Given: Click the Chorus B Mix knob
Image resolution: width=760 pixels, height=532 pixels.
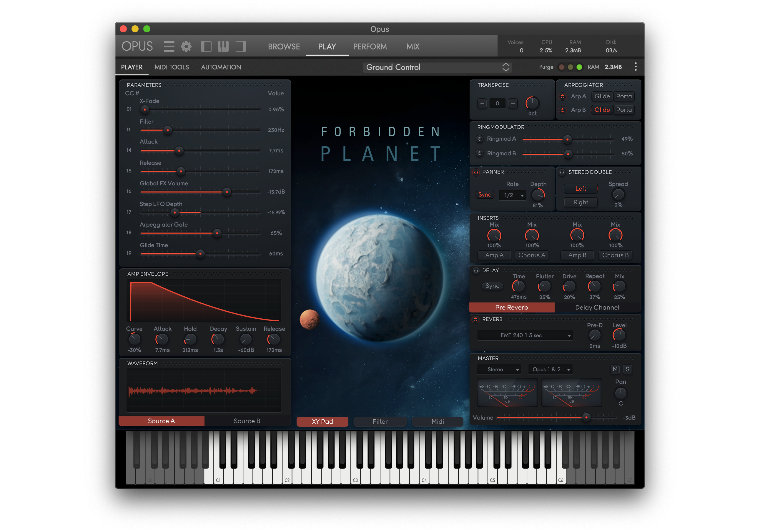Looking at the screenshot, I should [615, 236].
